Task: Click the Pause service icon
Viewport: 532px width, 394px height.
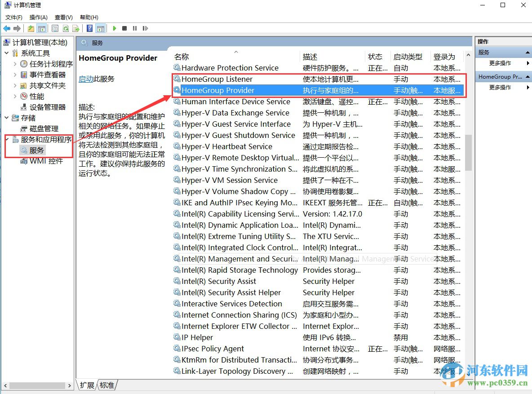Action: [x=135, y=28]
